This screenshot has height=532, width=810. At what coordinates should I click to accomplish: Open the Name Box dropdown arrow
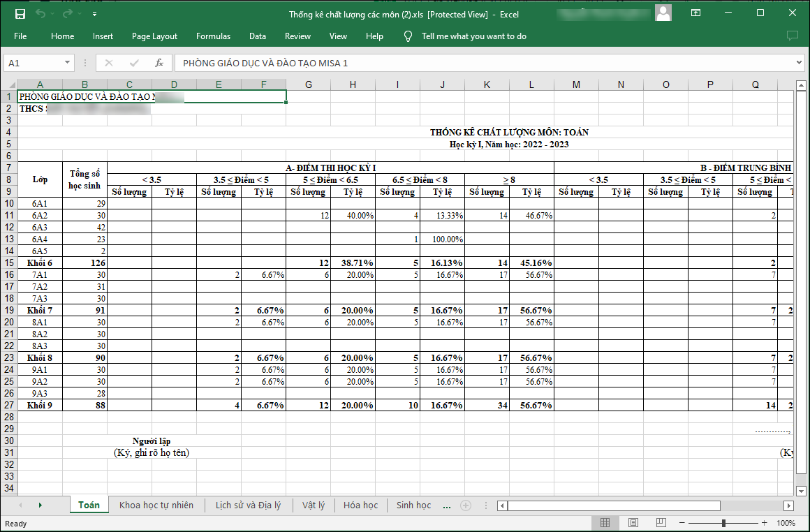(x=67, y=63)
